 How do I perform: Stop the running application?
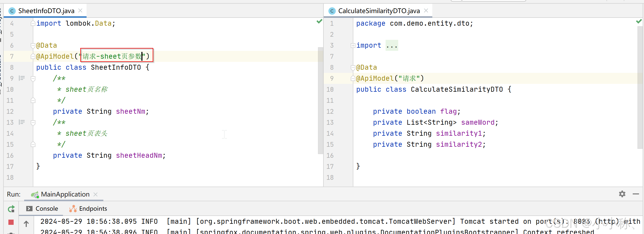pos(11,222)
